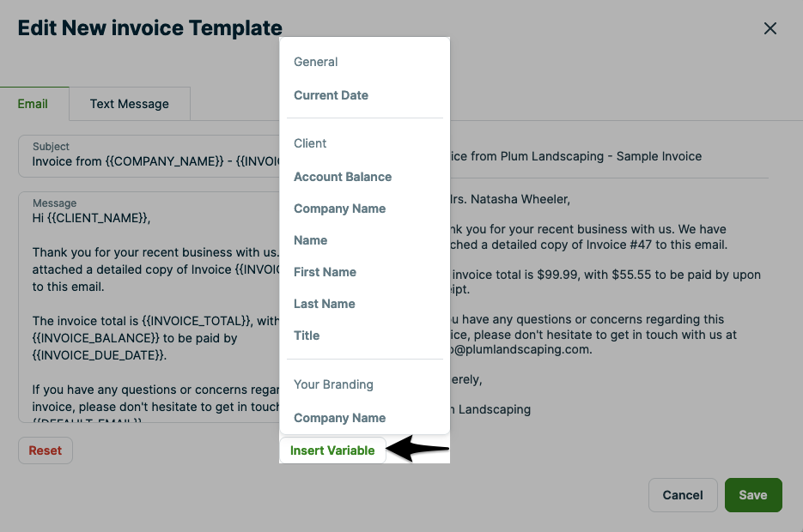
Task: Save the invoice template changes
Action: 753,495
